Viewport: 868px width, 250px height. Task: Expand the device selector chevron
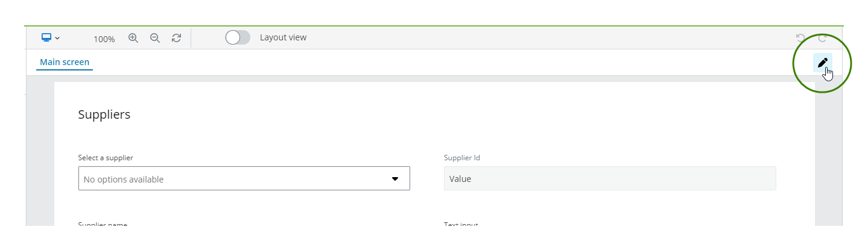pos(57,38)
